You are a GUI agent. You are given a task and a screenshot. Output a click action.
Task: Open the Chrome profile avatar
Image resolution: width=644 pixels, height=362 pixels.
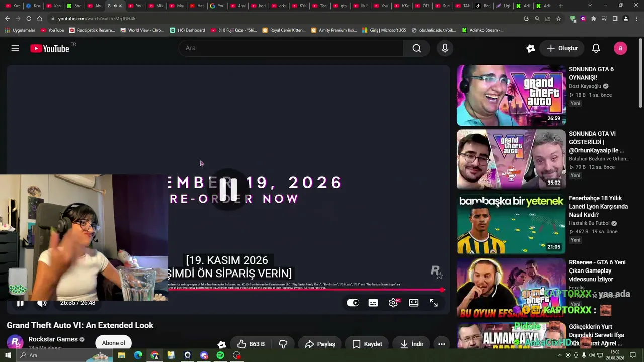[x=625, y=19]
